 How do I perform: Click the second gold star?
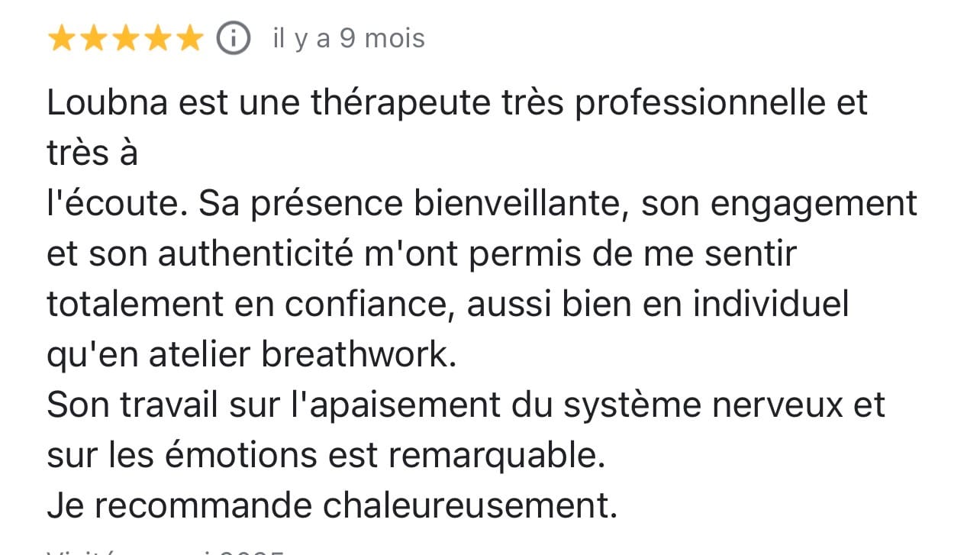(x=93, y=38)
